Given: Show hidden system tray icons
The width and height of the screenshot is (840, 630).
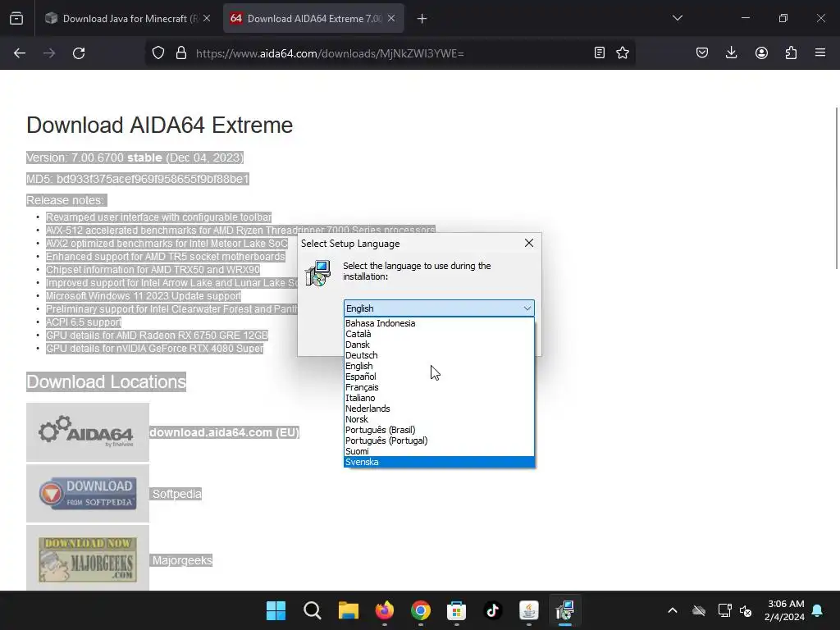Looking at the screenshot, I should (x=673, y=610).
